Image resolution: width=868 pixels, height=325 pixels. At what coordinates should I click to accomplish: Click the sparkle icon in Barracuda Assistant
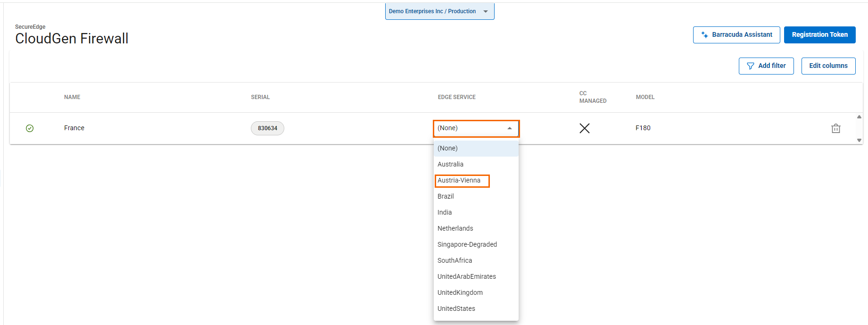tap(704, 35)
